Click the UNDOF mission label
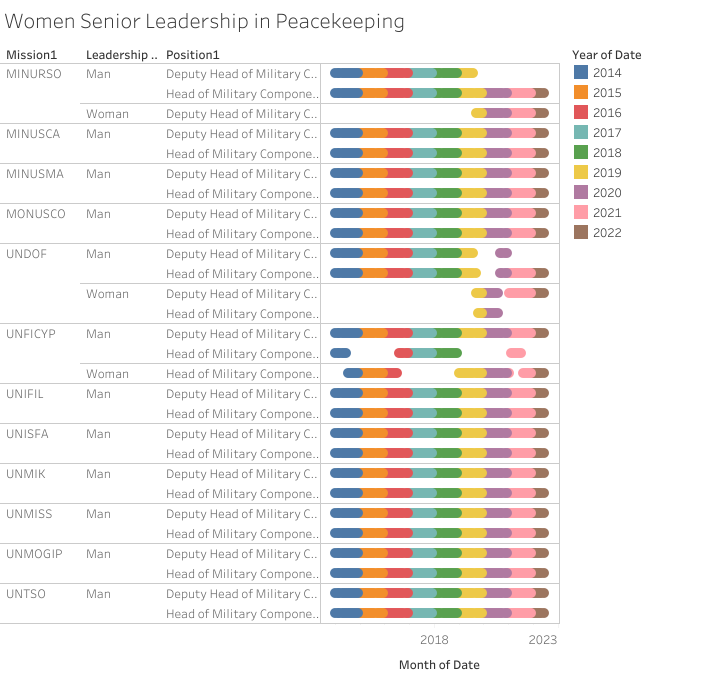Screen dimensions: 711x681 (28, 254)
